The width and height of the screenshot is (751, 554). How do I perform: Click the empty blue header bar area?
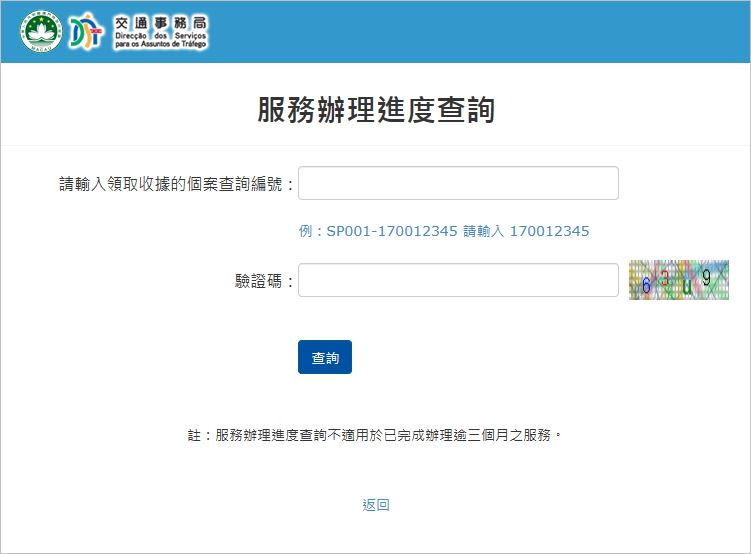coord(480,32)
